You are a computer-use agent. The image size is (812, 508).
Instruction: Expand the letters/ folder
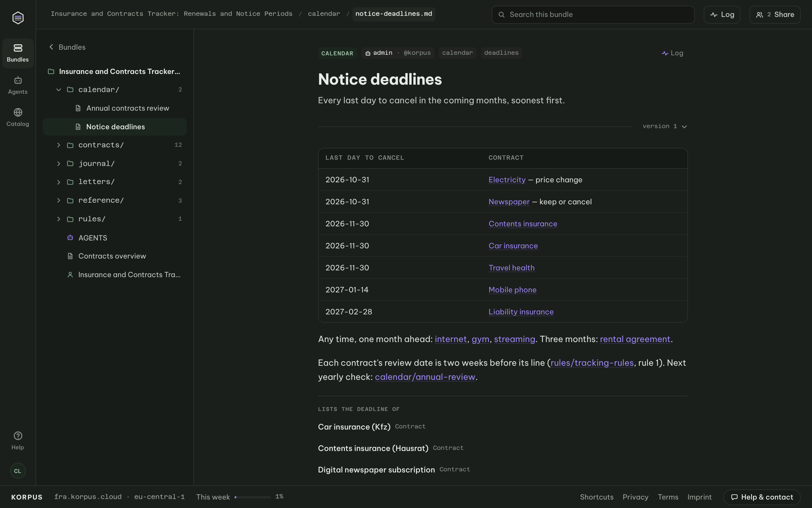[59, 182]
